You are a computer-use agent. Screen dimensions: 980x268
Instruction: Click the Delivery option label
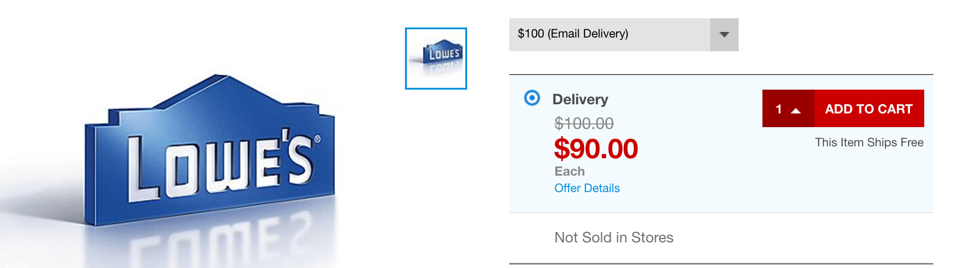click(x=580, y=99)
